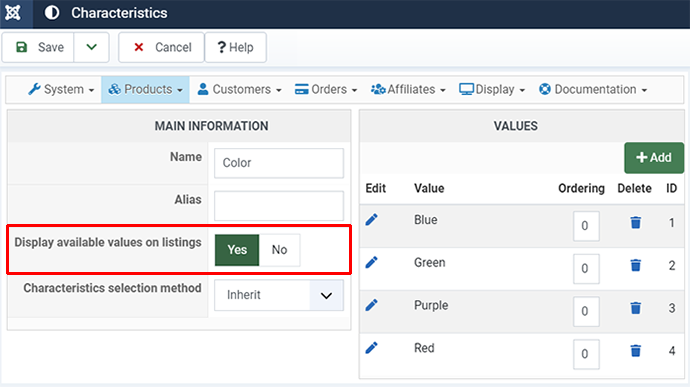Delete the Purple value using trash icon
Viewport: 690px width, 387px height.
(x=635, y=308)
